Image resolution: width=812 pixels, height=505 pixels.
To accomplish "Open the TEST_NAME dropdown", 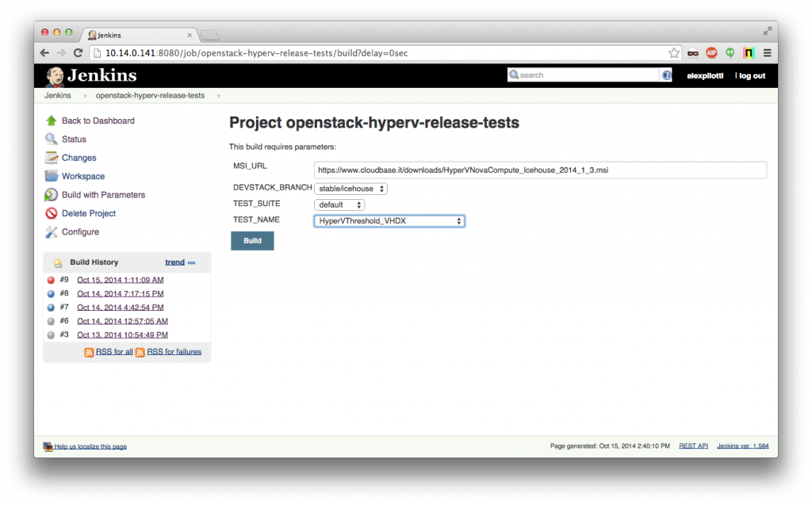I will pos(389,221).
